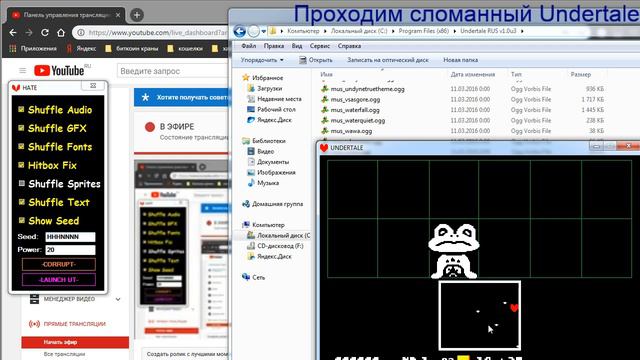Open the кошелки bookmarks folder
The width and height of the screenshot is (640, 360).
tap(185, 49)
